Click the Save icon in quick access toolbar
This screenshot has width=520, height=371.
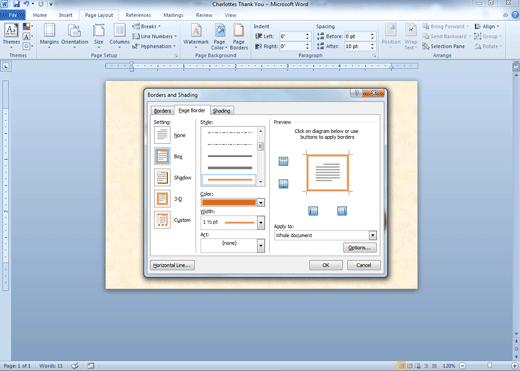(x=16, y=4)
